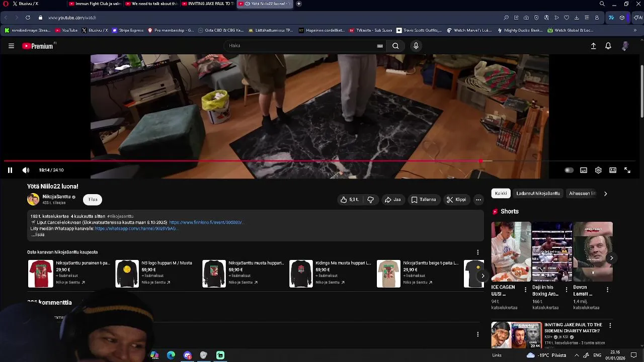Open options for the ICE CAGEN UUSI short
This screenshot has width=644, height=362.
pos(525,290)
